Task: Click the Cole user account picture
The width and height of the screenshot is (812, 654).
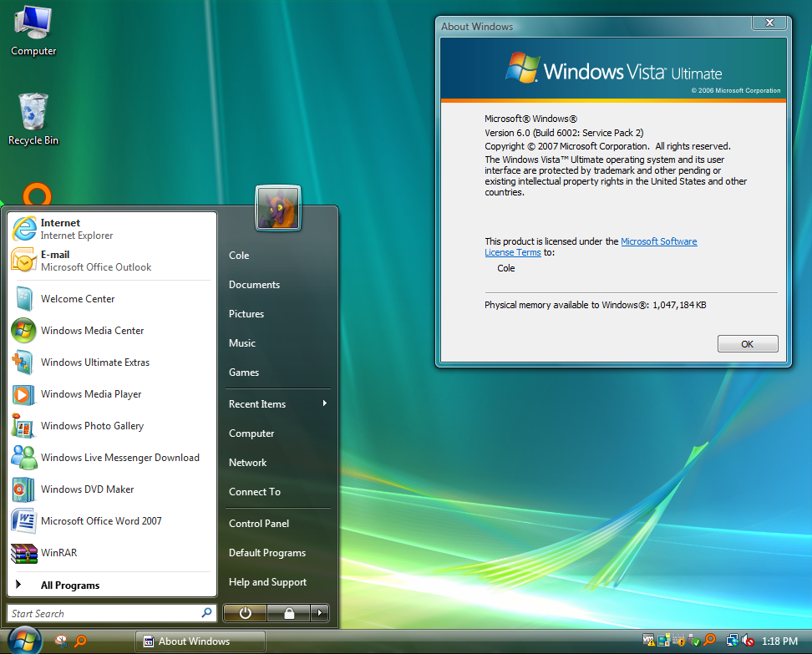Action: pyautogui.click(x=277, y=208)
